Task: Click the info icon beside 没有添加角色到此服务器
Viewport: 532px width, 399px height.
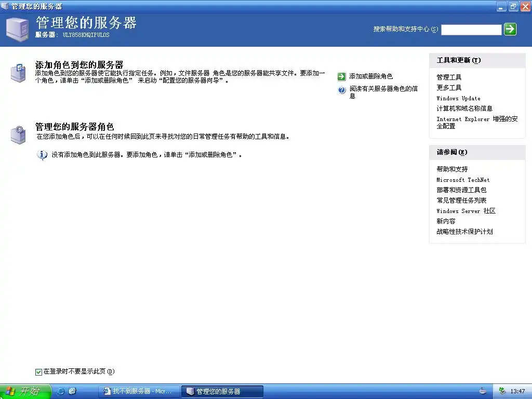Action: [x=42, y=155]
